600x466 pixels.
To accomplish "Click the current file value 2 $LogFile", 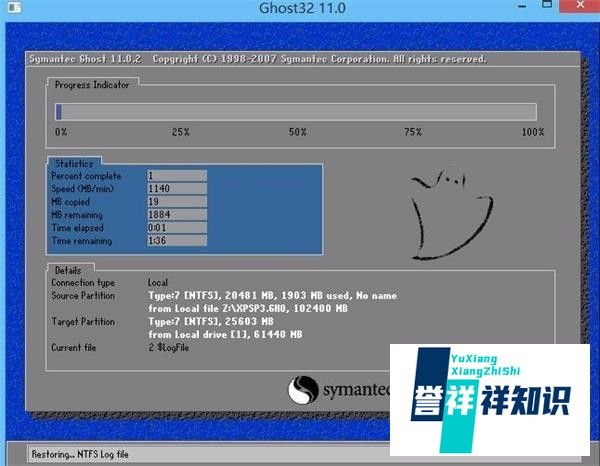I will 169,348.
